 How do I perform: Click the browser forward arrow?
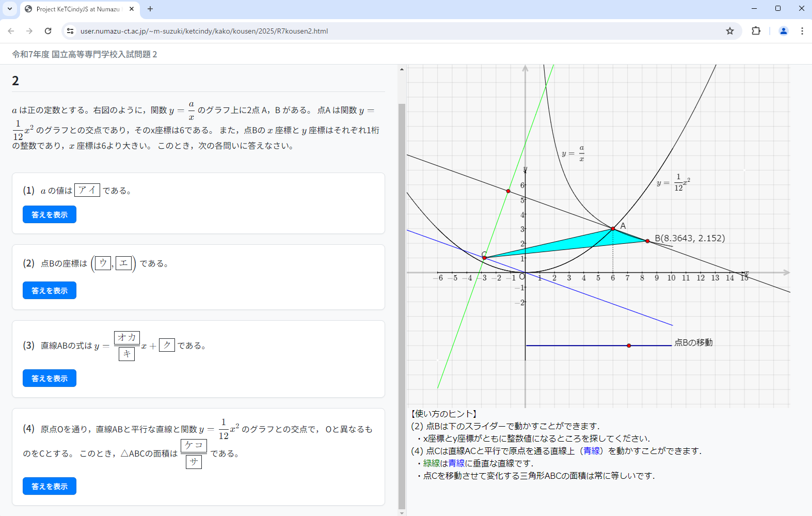29,31
